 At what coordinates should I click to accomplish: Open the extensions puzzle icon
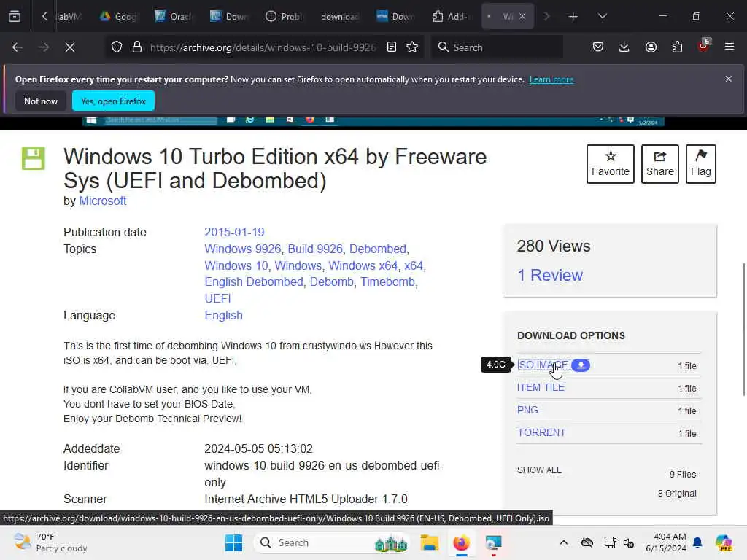[677, 47]
